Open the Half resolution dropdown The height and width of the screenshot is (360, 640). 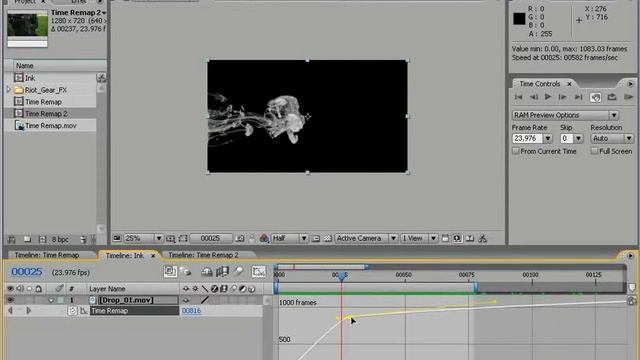[x=289, y=238]
